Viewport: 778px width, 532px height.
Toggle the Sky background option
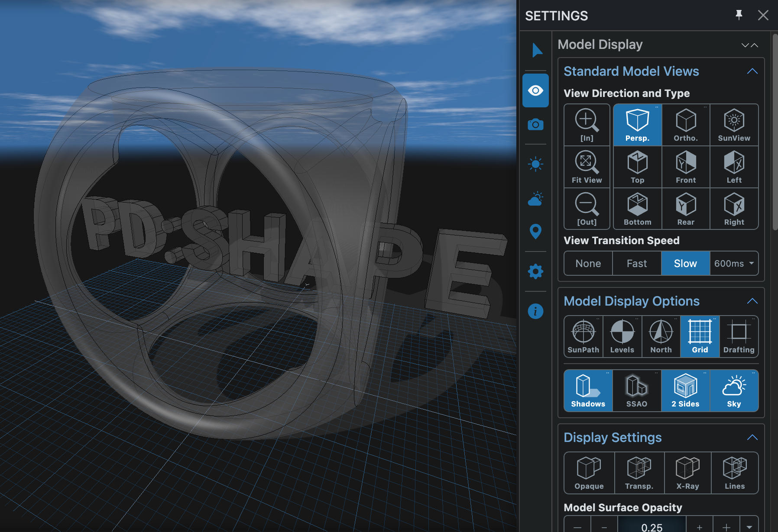click(x=734, y=390)
